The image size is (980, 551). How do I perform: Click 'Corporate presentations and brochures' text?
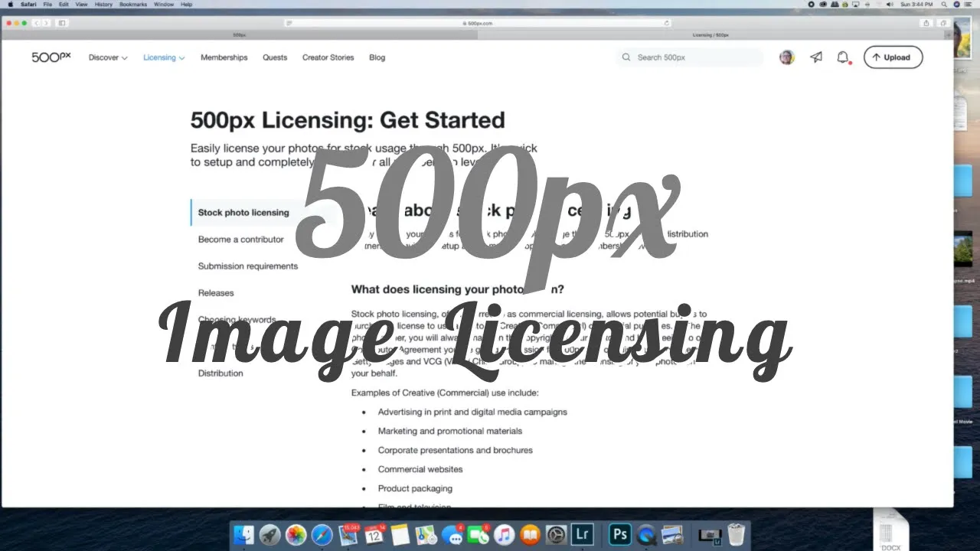pyautogui.click(x=455, y=450)
